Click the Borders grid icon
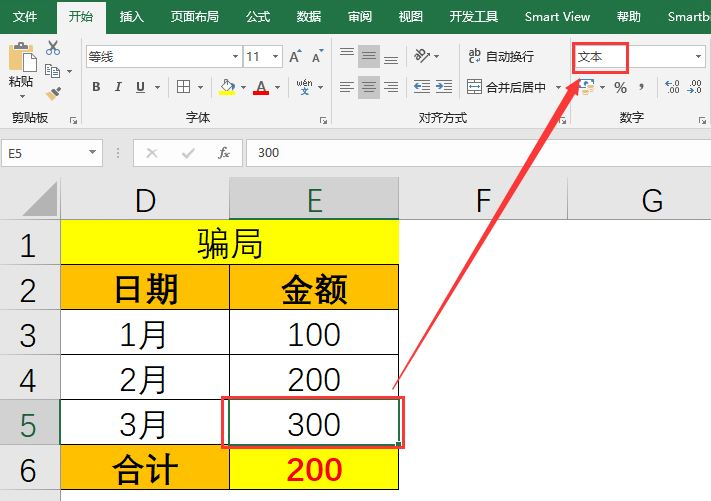This screenshot has width=711, height=501. point(183,87)
